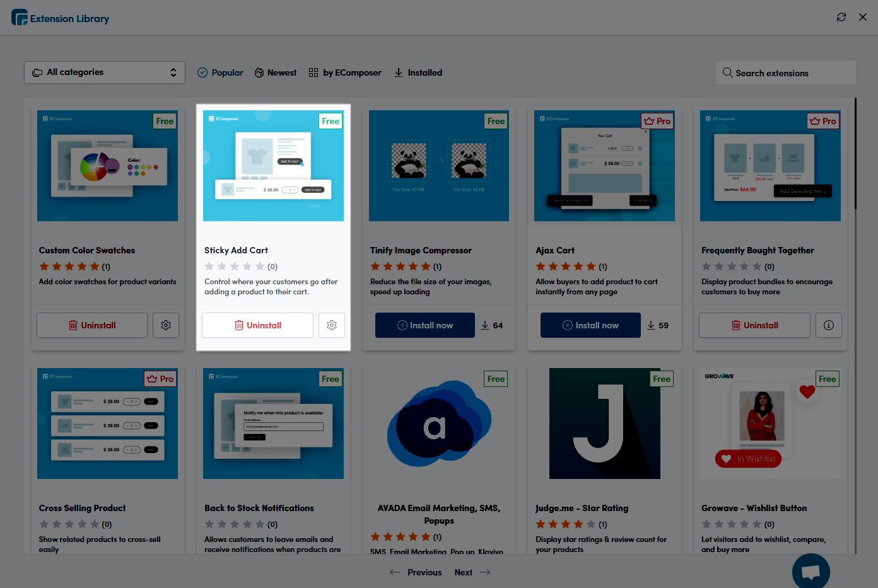Screen dimensions: 878x588
Task: Click download count 59 on Ajax Cart
Action: [x=657, y=325]
